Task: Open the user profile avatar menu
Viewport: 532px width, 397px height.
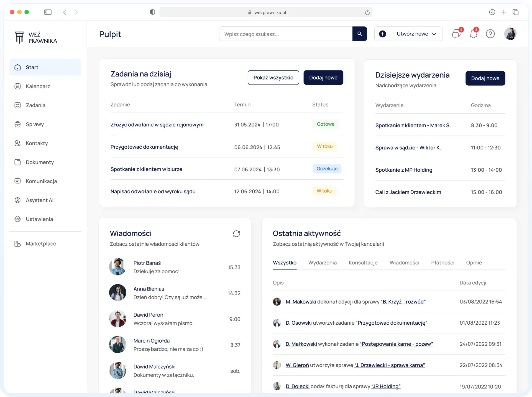Action: pyautogui.click(x=510, y=34)
